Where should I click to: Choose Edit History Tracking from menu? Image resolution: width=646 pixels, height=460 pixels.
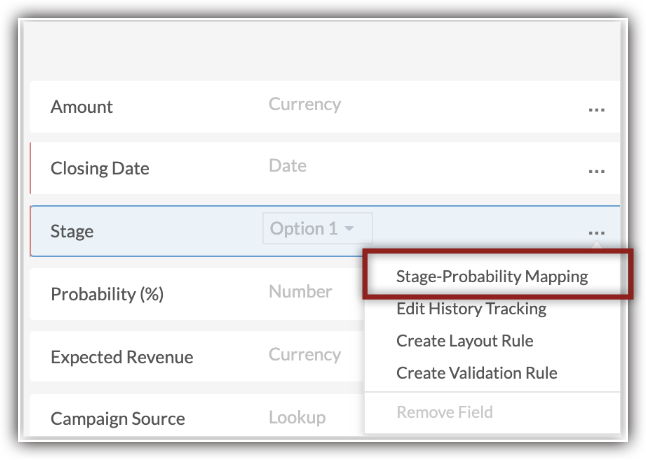point(471,308)
